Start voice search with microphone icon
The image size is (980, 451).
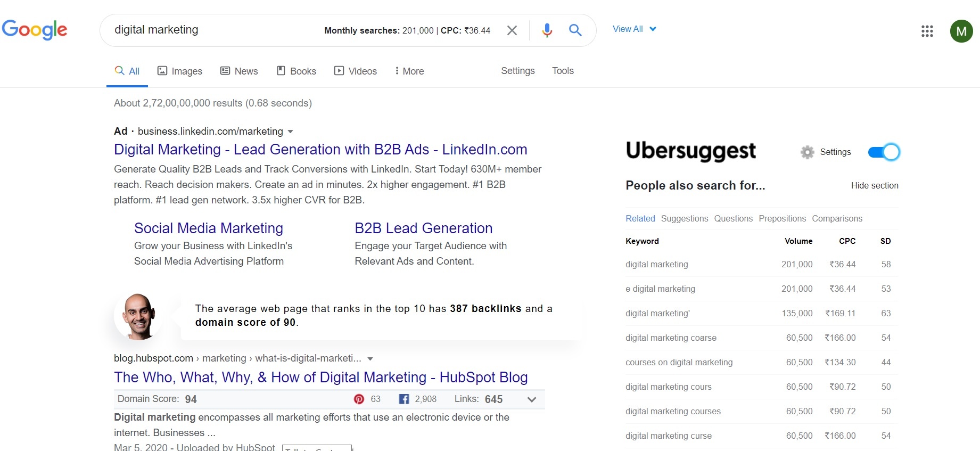point(547,30)
